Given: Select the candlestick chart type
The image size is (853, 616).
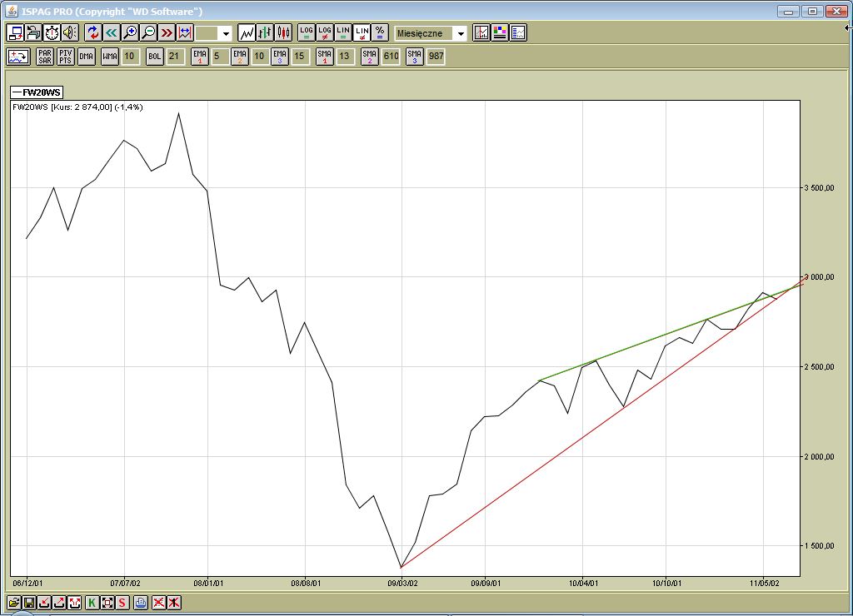Looking at the screenshot, I should (283, 32).
